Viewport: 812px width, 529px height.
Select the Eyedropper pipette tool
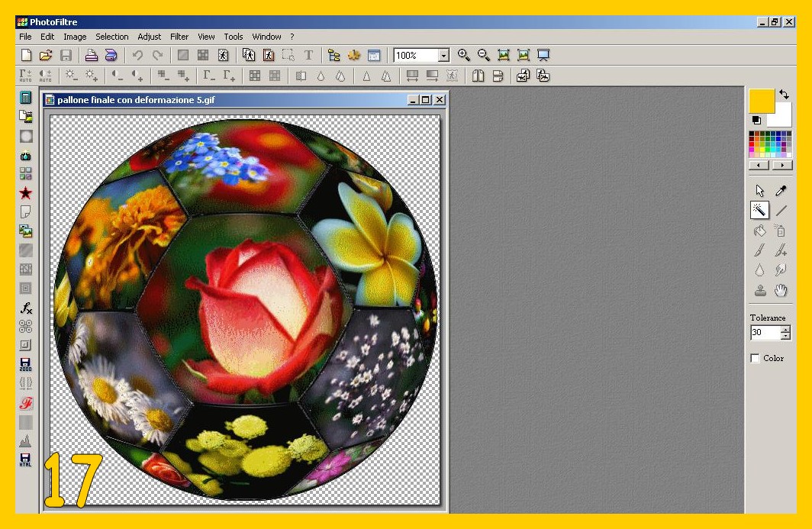(781, 191)
